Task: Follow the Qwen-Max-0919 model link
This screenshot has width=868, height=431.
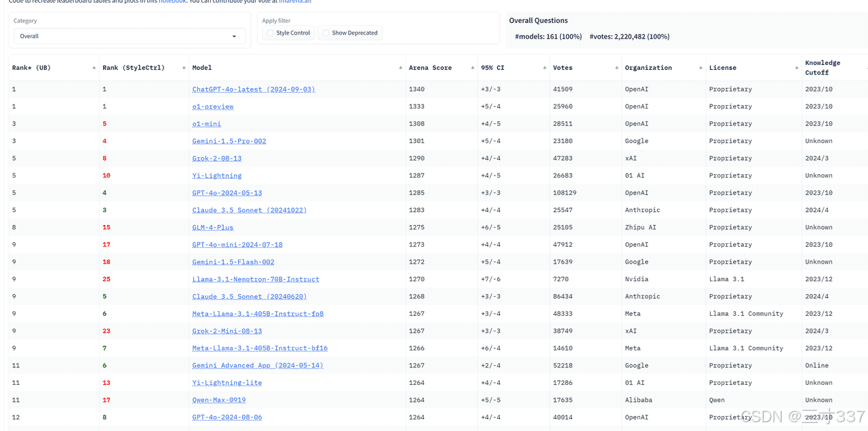Action: 219,401
